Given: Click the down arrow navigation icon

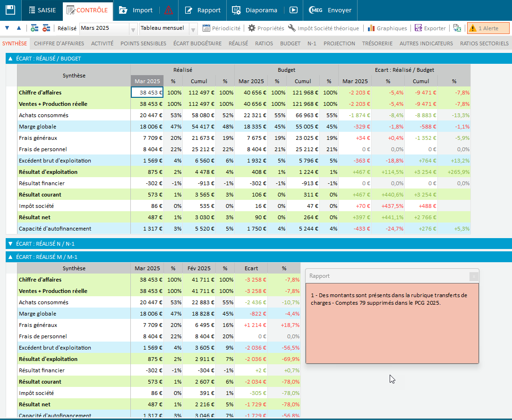Looking at the screenshot, I should [7, 28].
